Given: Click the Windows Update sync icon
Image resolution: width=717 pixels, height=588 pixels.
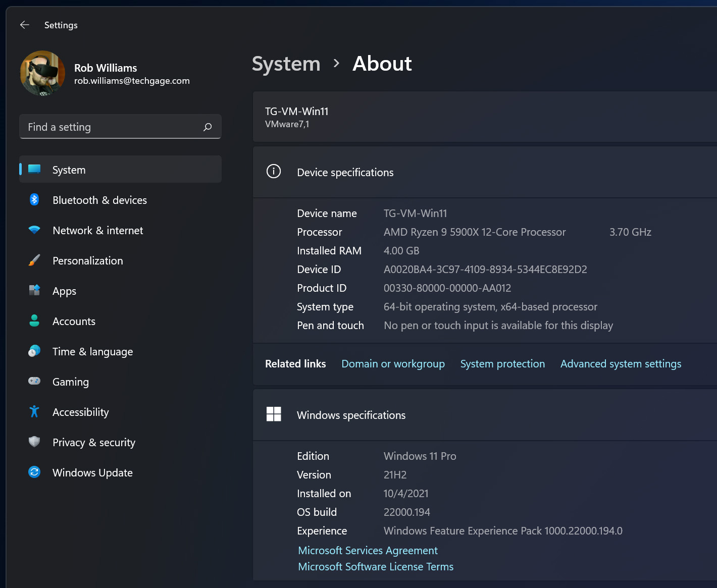Looking at the screenshot, I should tap(34, 472).
